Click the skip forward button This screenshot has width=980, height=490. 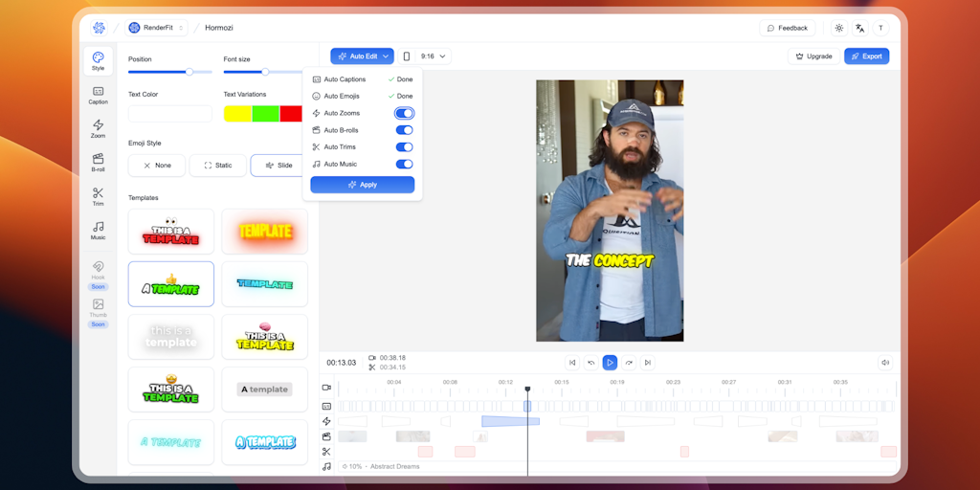tap(629, 363)
